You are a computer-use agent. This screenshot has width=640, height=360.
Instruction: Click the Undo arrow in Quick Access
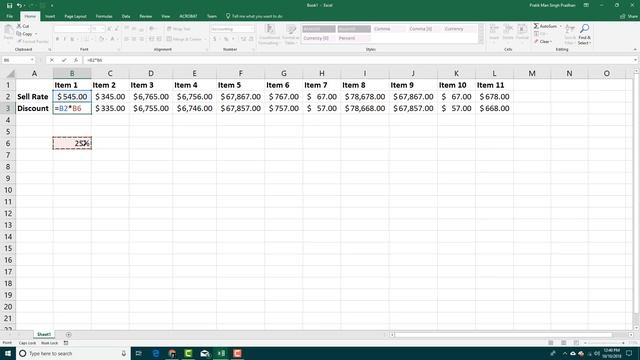click(x=19, y=5)
